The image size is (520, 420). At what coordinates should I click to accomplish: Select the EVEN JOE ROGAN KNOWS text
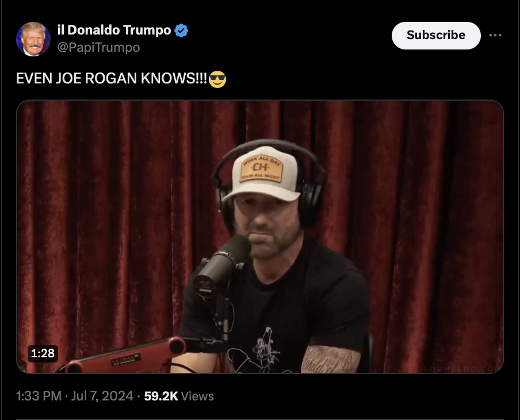(x=112, y=79)
